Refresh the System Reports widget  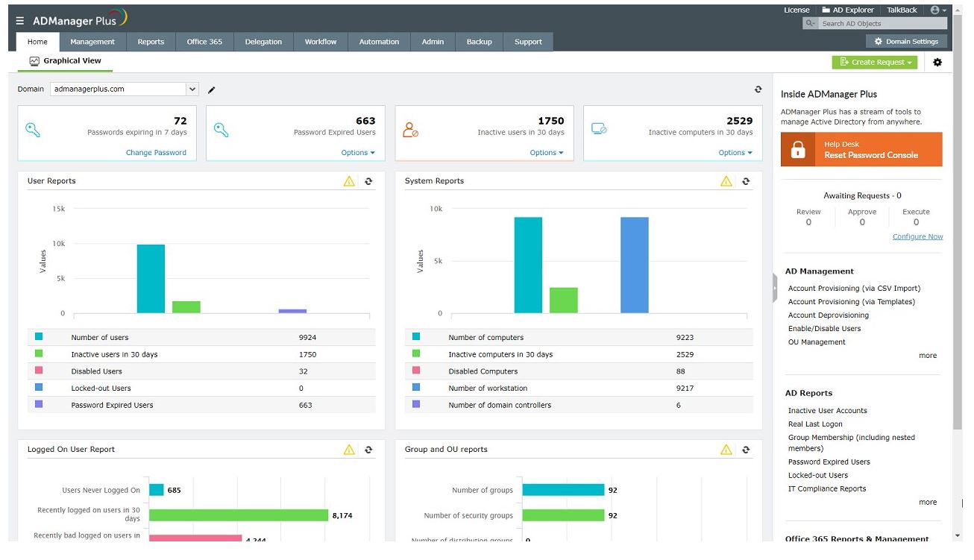[x=746, y=181]
